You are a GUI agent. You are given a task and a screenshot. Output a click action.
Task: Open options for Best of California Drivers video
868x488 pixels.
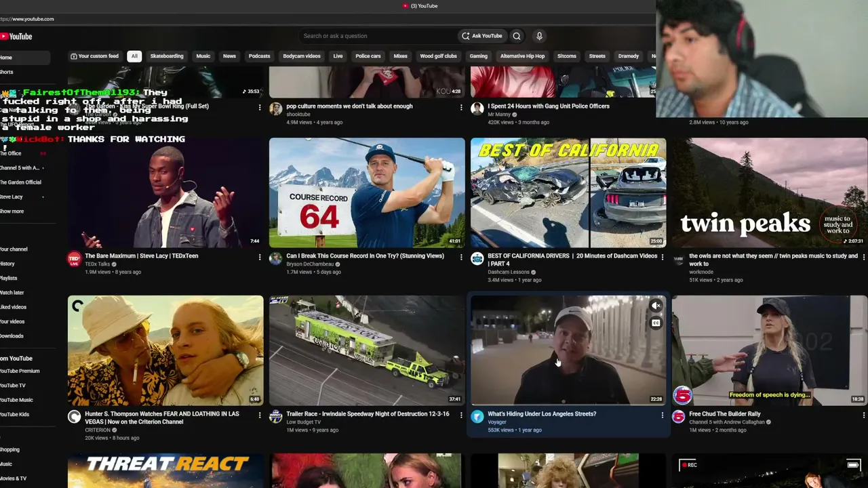663,257
